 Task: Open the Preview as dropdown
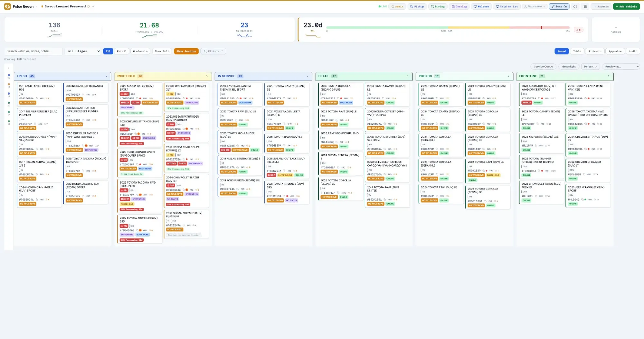621,67
